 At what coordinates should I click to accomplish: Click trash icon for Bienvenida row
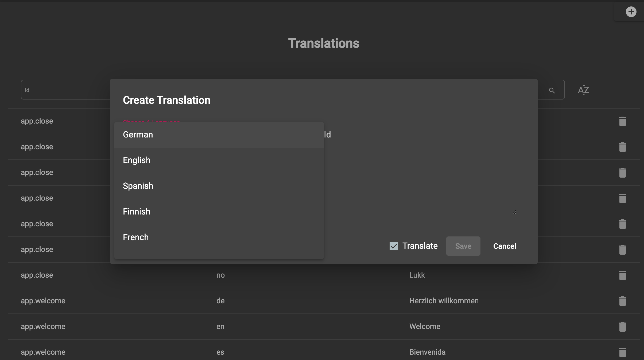click(622, 352)
